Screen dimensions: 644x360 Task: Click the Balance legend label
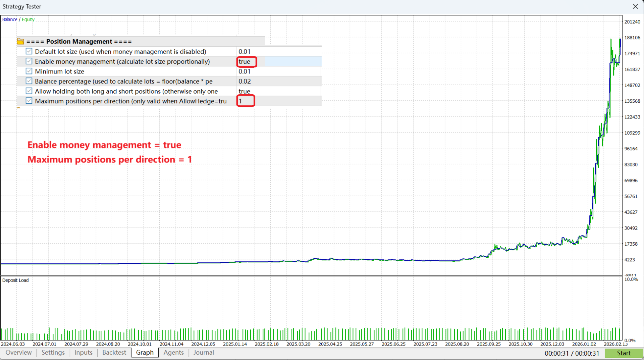click(x=10, y=19)
